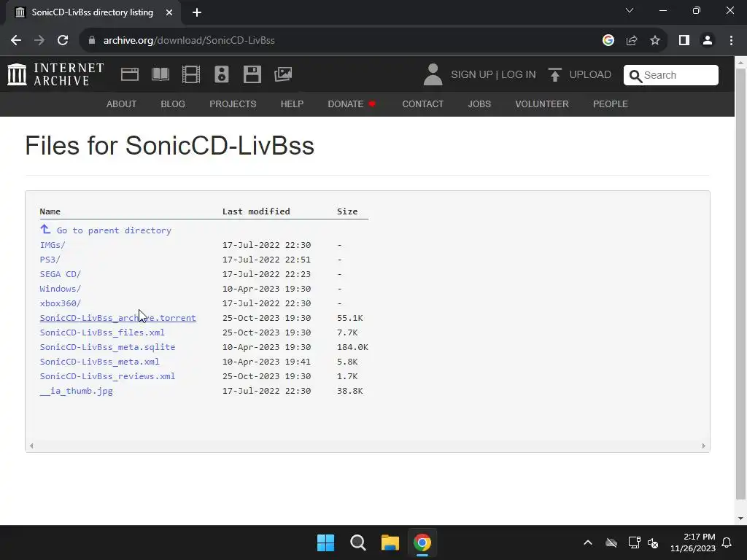
Task: Click the 184.0K size value
Action: point(352,347)
